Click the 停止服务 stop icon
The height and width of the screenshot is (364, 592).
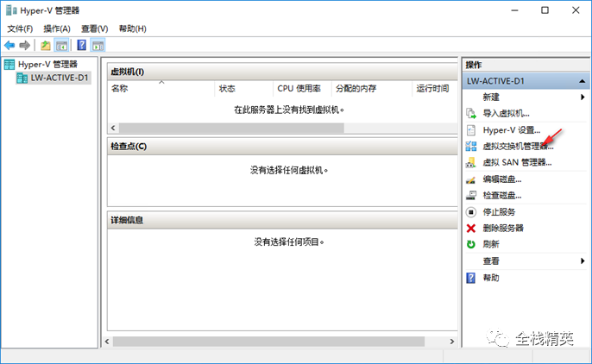(471, 212)
